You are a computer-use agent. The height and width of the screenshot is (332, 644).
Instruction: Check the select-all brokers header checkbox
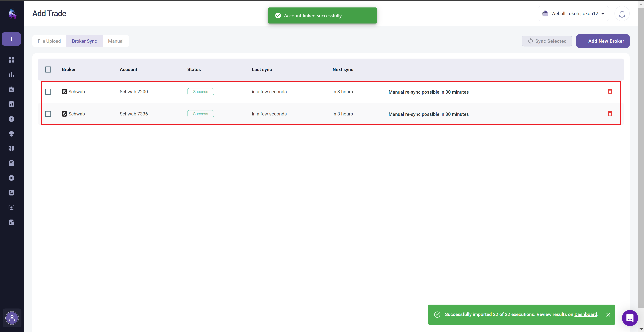click(48, 70)
